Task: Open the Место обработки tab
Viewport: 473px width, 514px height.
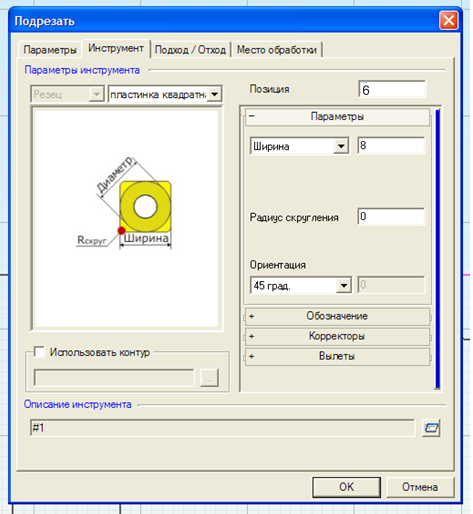Action: pyautogui.click(x=277, y=50)
